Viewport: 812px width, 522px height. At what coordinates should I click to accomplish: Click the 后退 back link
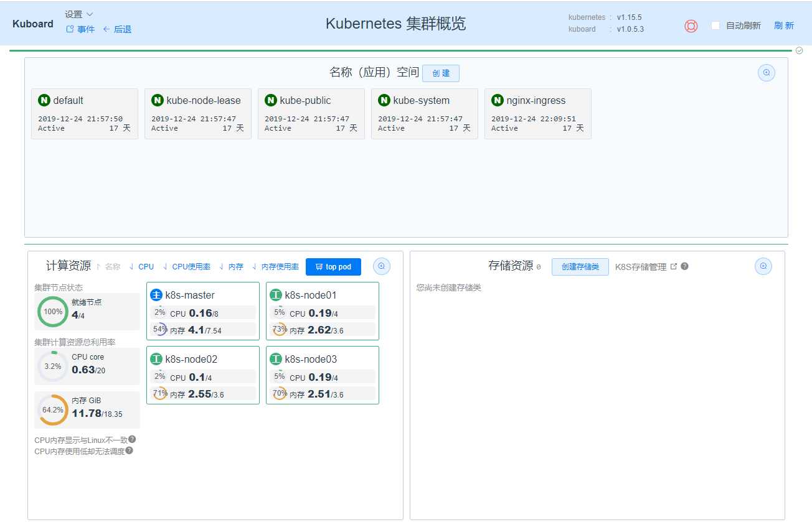[117, 29]
